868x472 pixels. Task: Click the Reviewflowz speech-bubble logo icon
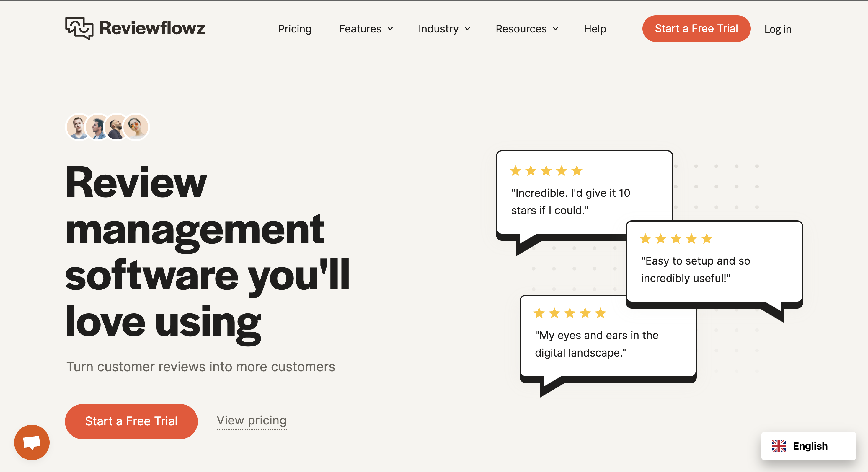click(79, 28)
